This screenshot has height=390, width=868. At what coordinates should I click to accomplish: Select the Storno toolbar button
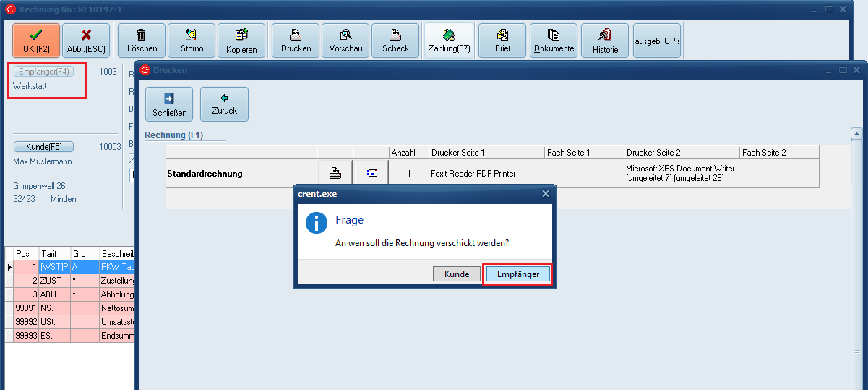(x=191, y=41)
